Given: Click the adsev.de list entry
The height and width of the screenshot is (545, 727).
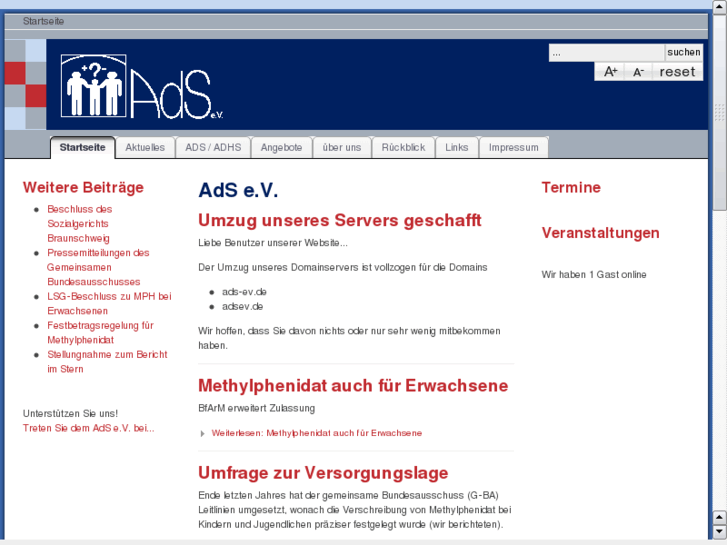Looking at the screenshot, I should (242, 307).
